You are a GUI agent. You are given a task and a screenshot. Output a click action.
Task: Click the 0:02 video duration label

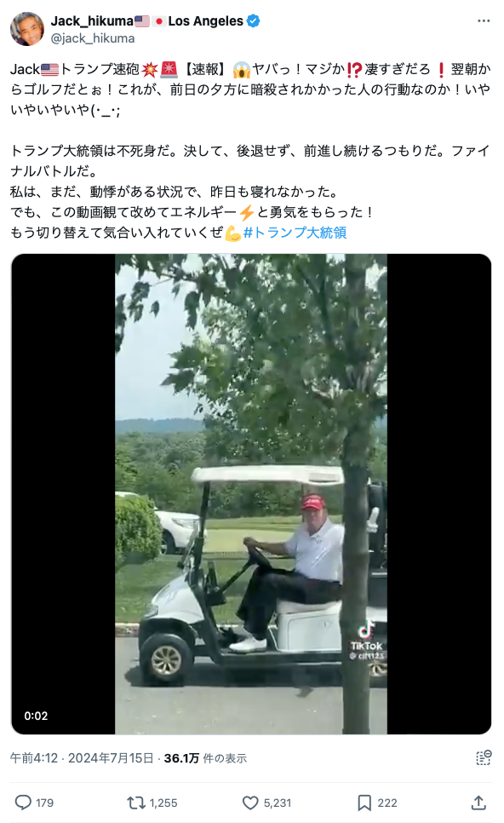click(36, 716)
